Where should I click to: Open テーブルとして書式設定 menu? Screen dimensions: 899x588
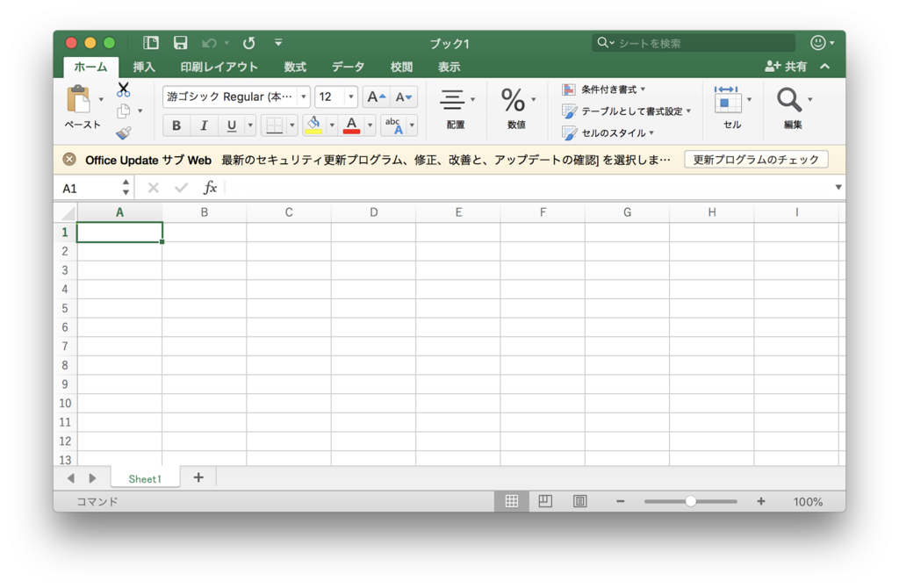click(627, 111)
